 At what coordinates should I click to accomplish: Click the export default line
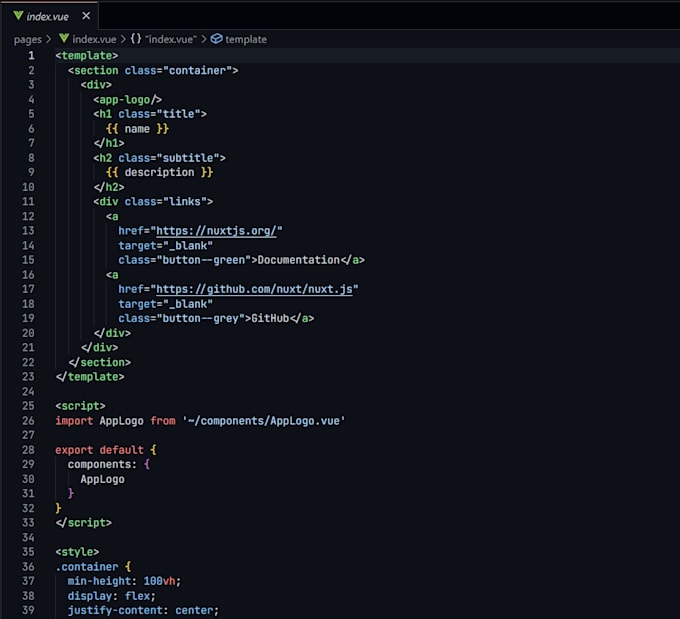tap(106, 450)
